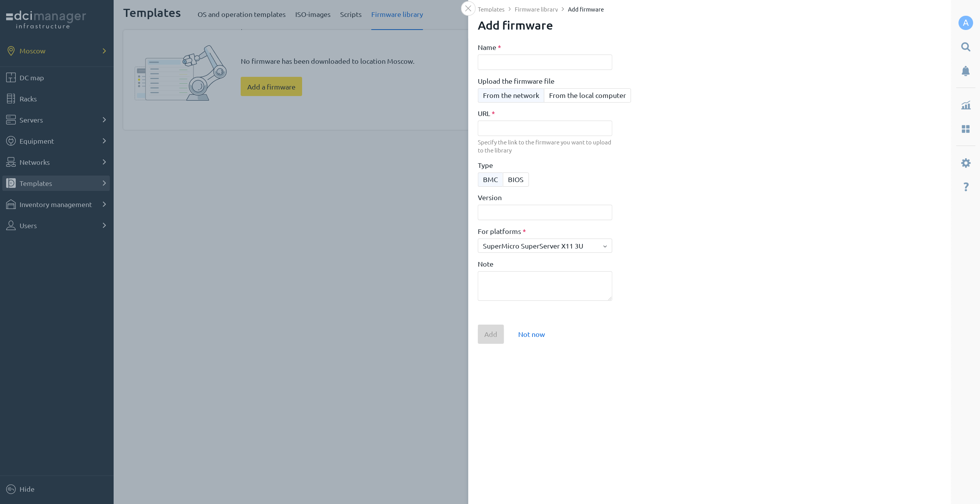This screenshot has height=504, width=980.
Task: Click the Firmware library breadcrumb
Action: click(536, 10)
